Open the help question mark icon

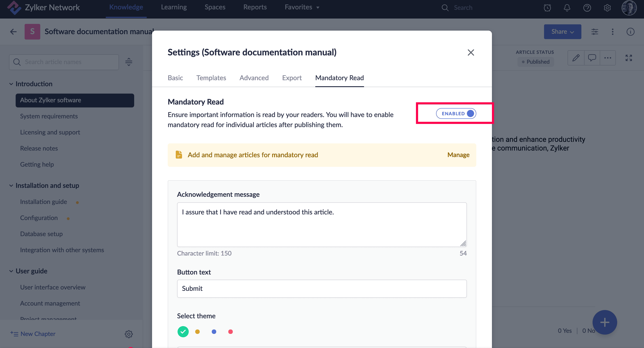[587, 8]
